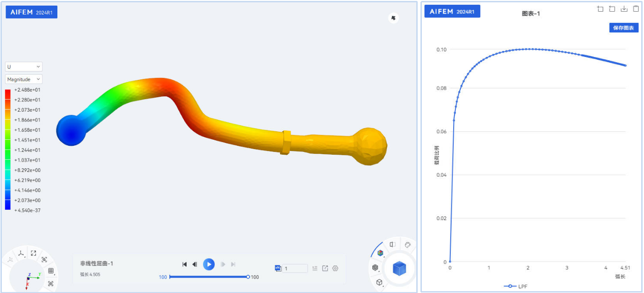
Task: Click the 图表-1 chart title
Action: click(531, 14)
